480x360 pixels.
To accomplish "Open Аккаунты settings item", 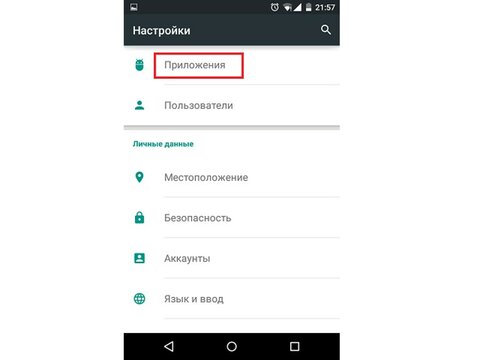I will [232, 258].
